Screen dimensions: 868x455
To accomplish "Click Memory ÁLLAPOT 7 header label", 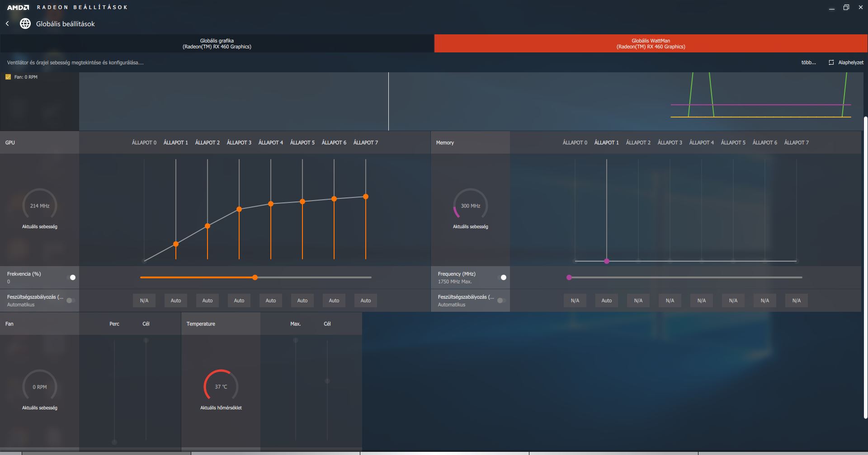I will [x=797, y=142].
